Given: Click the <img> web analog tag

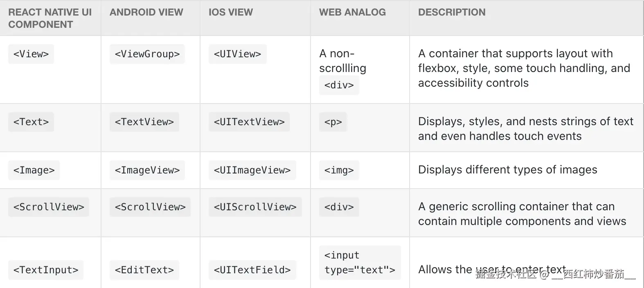Looking at the screenshot, I should [339, 170].
